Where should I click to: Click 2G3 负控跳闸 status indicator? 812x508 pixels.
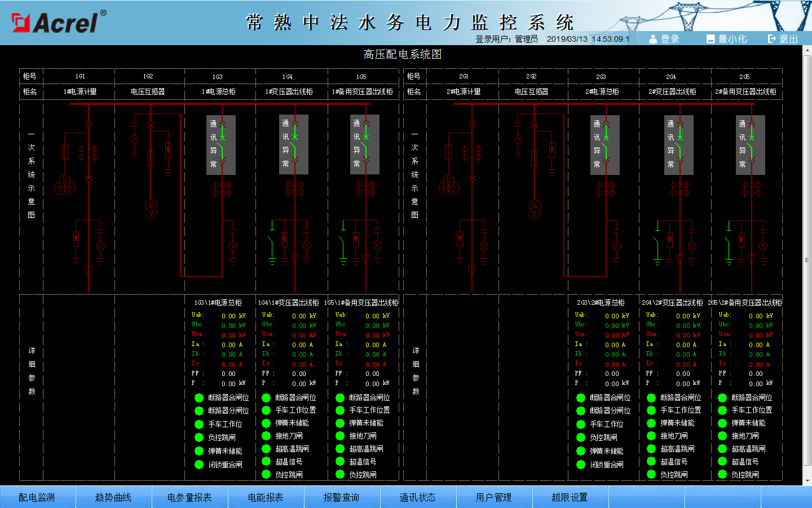(581, 437)
